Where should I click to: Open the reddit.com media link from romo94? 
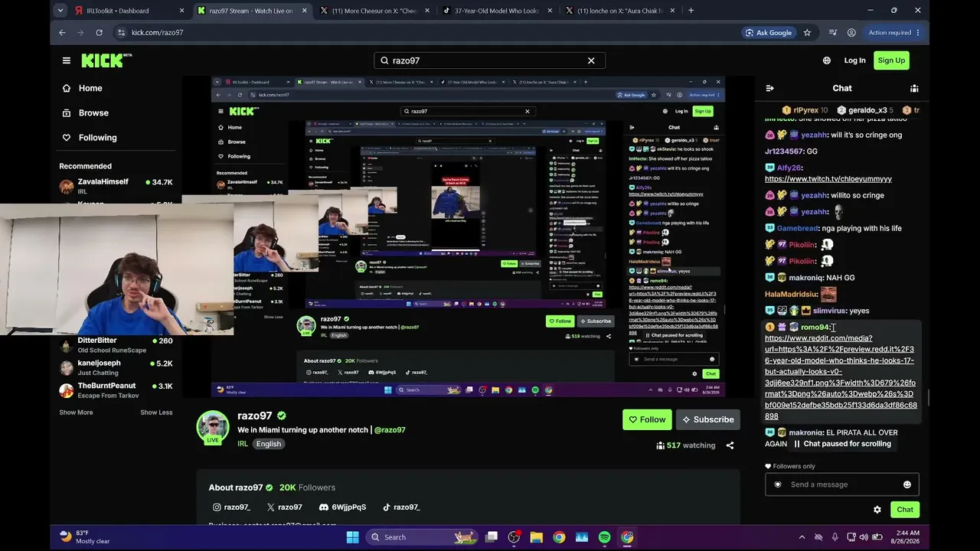(x=841, y=377)
